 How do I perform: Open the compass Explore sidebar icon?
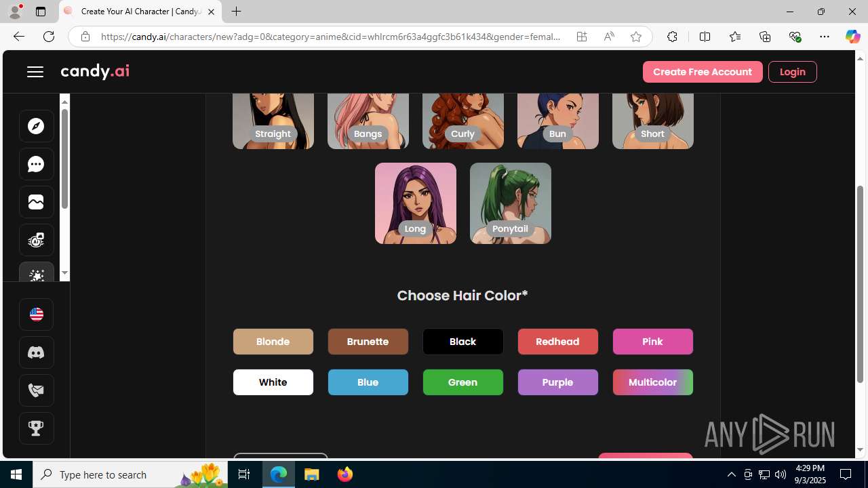click(36, 126)
